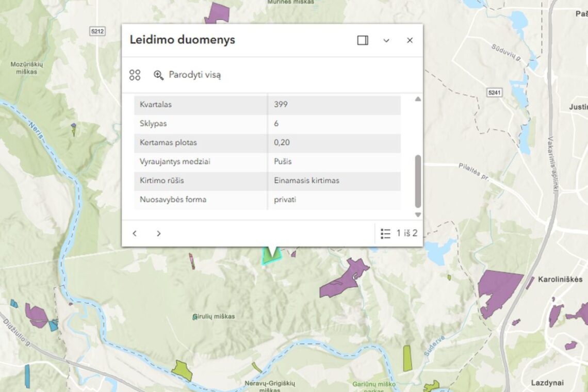Click the dock popup icon in the header
Screen dimensions: 588x392
pos(363,40)
